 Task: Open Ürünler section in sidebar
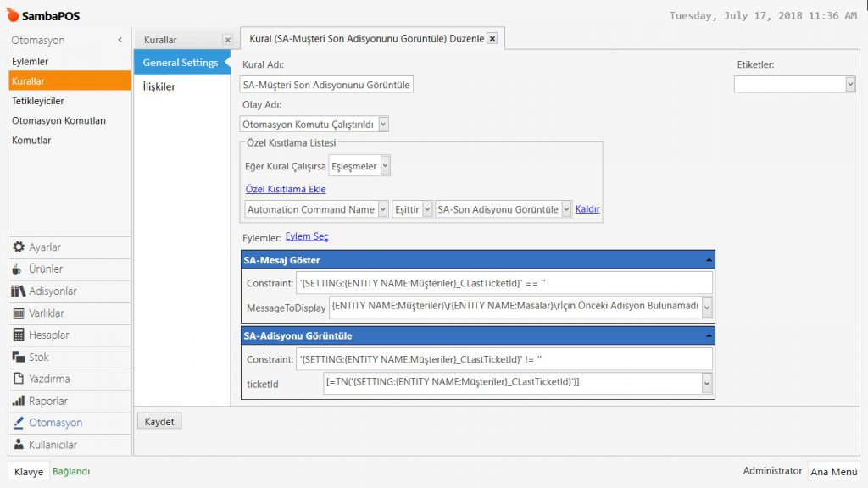pos(46,269)
